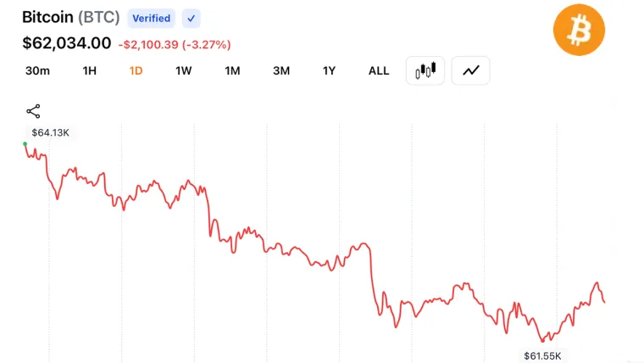This screenshot has height=363, width=644.
Task: Switch to candlestick chart view
Action: coord(425,70)
